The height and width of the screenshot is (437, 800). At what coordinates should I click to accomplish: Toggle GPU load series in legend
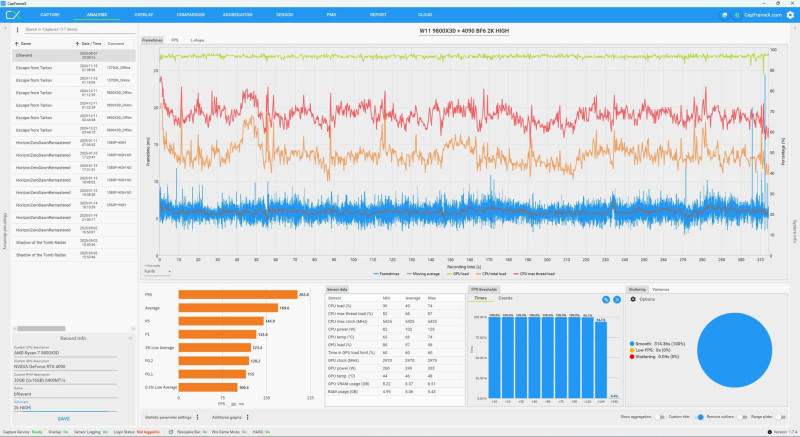click(x=458, y=274)
